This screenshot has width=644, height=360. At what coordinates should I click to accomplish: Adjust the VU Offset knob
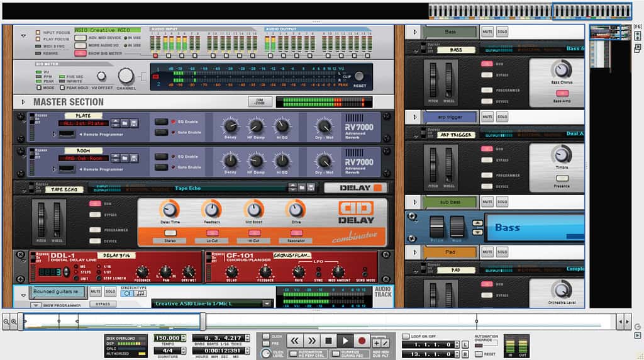coord(101,76)
